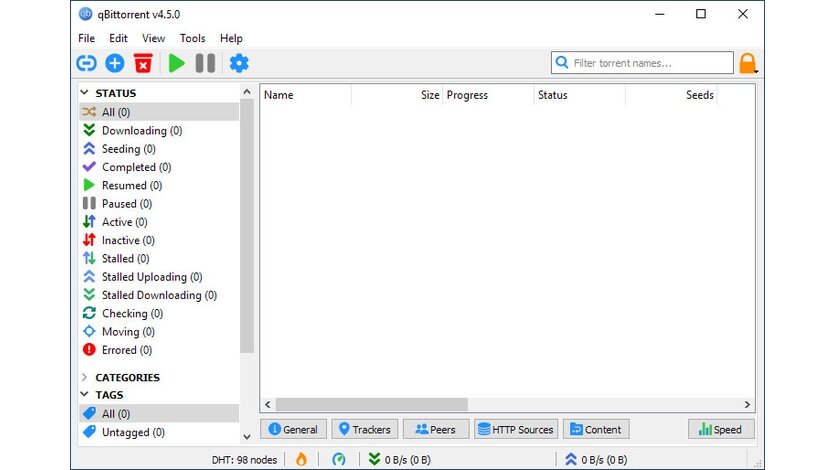
Task: Select the Untagged (0) tag filter
Action: pyautogui.click(x=159, y=432)
